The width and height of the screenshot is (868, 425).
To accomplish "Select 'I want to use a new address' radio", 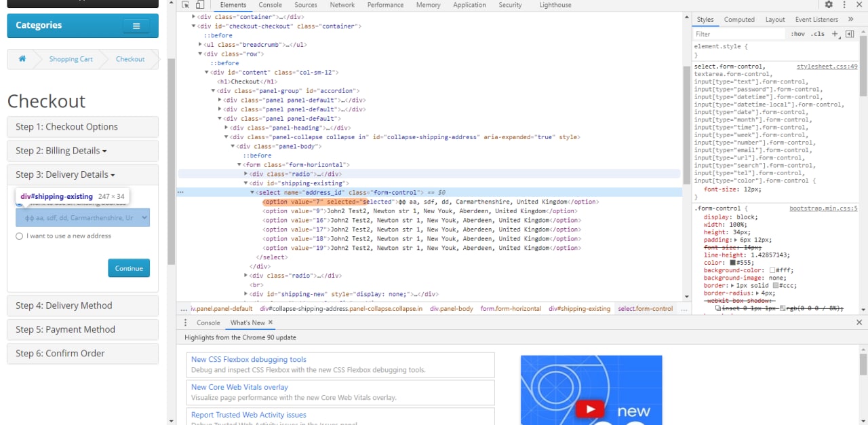I will (19, 236).
